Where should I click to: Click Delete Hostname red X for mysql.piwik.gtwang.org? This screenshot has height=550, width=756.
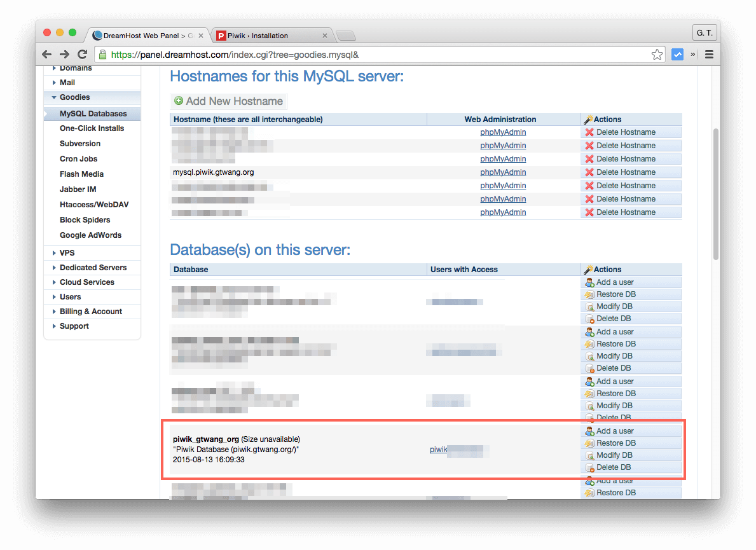pyautogui.click(x=588, y=172)
